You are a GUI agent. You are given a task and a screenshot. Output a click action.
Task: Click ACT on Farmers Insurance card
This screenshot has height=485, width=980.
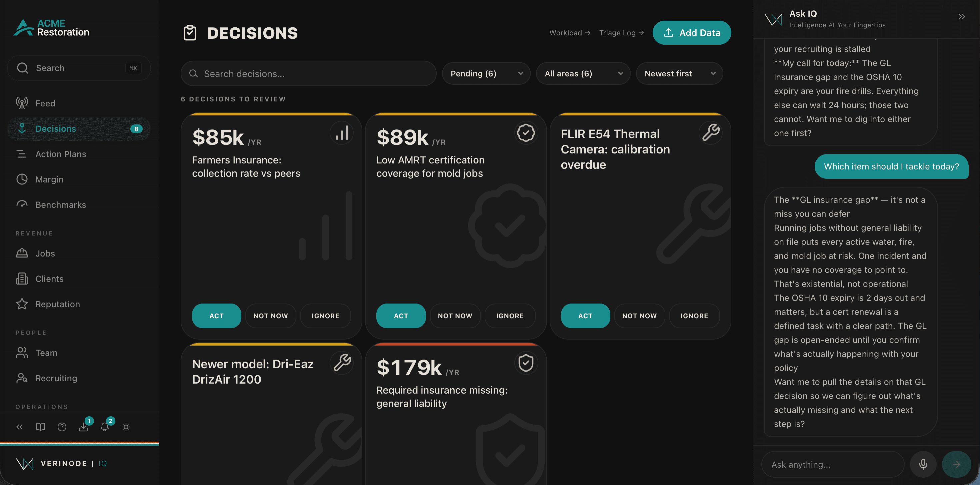[x=216, y=316]
